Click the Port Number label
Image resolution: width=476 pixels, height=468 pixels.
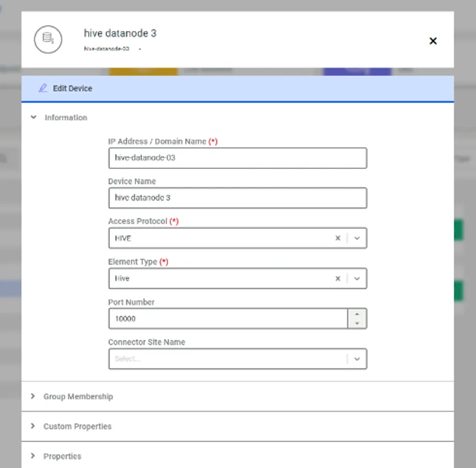[x=131, y=302]
